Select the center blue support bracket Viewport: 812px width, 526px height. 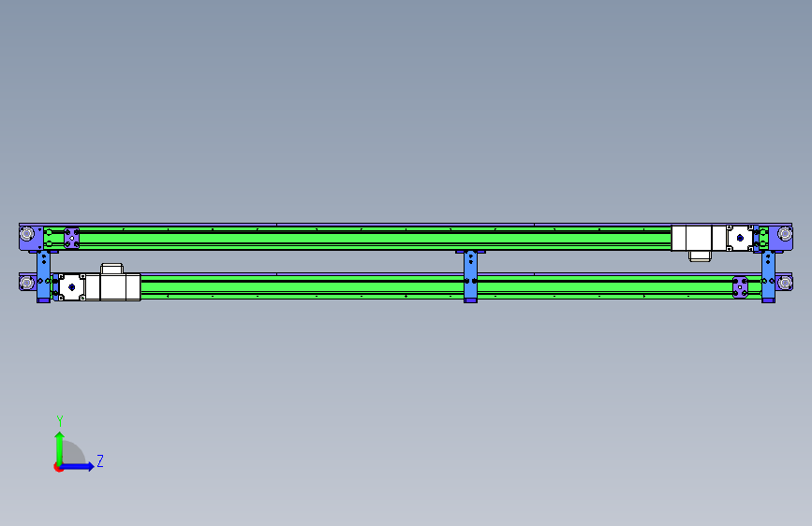point(470,276)
